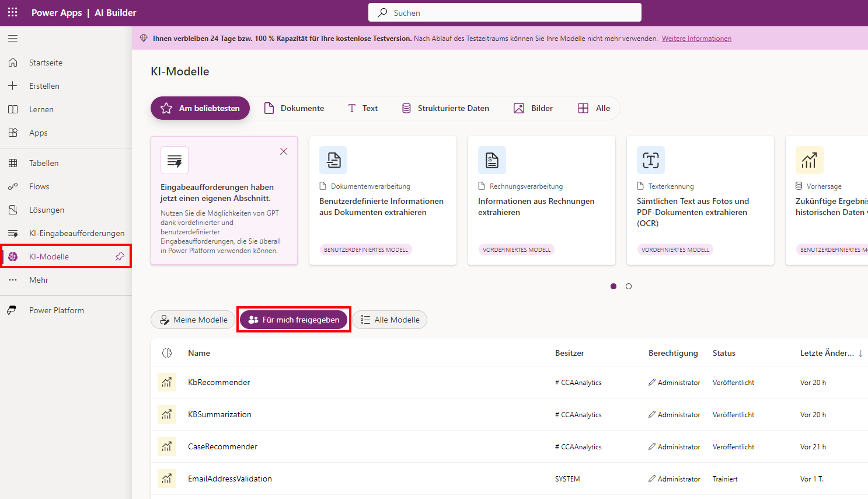Collapse the navigation with the hamburger icon
Screen dimensions: 868x499
click(x=12, y=38)
